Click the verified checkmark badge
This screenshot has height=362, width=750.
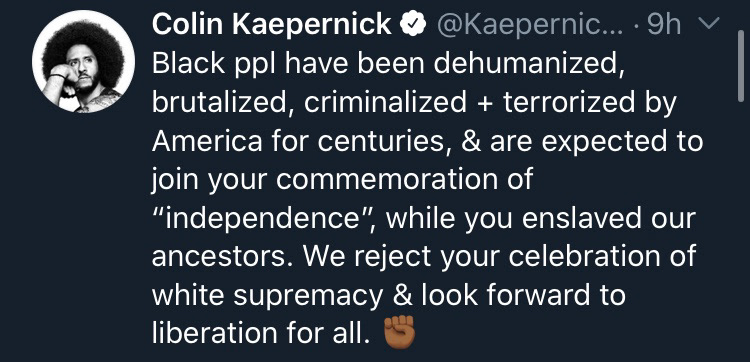[412, 24]
